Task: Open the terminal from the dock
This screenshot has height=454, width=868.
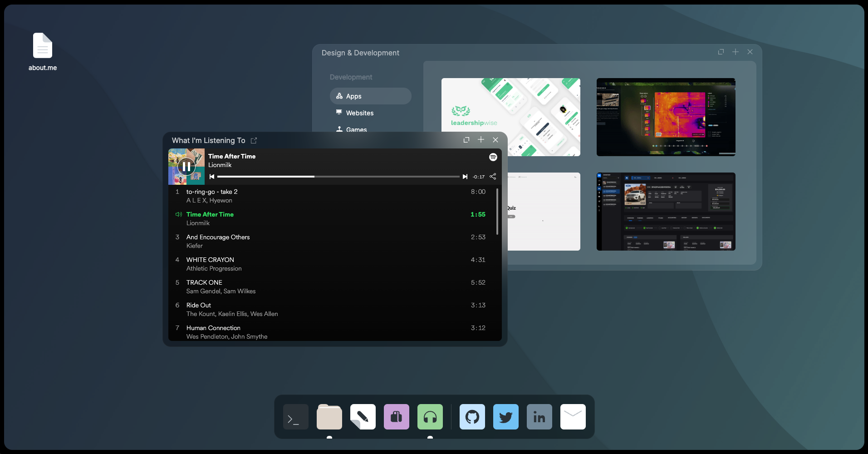Action: tap(295, 416)
